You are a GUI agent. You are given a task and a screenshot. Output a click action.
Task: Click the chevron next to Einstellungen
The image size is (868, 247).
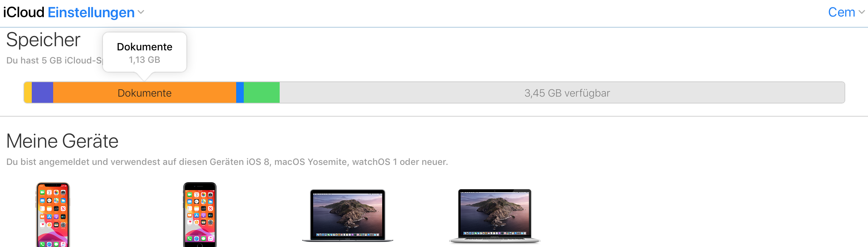[x=141, y=12]
